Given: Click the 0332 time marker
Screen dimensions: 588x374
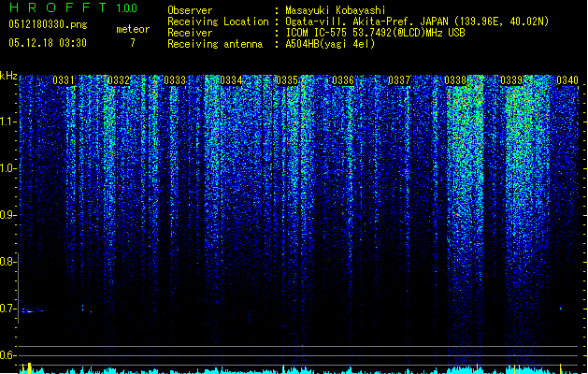Looking at the screenshot, I should tap(119, 80).
